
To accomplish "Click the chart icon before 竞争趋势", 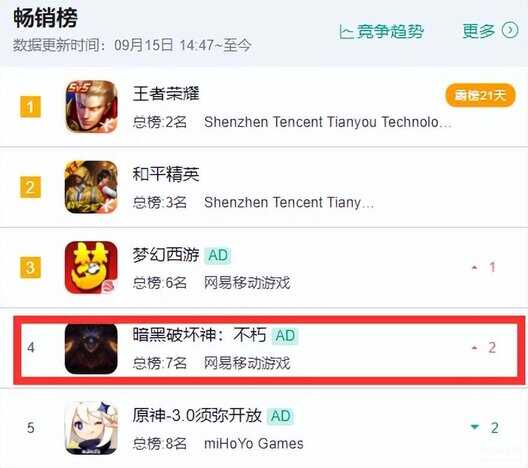I will coord(346,32).
